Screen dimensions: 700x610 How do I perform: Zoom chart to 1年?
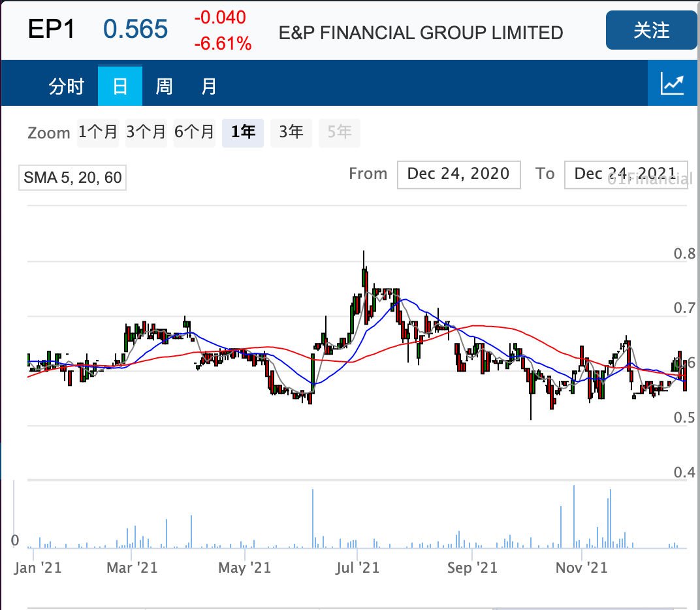point(243,133)
